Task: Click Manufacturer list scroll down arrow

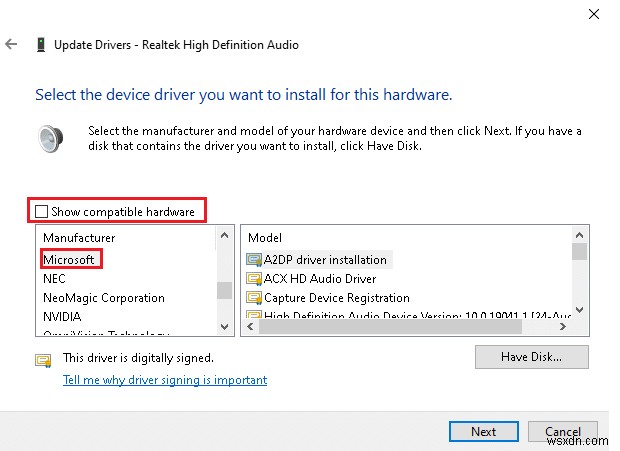Action: pyautogui.click(x=225, y=326)
